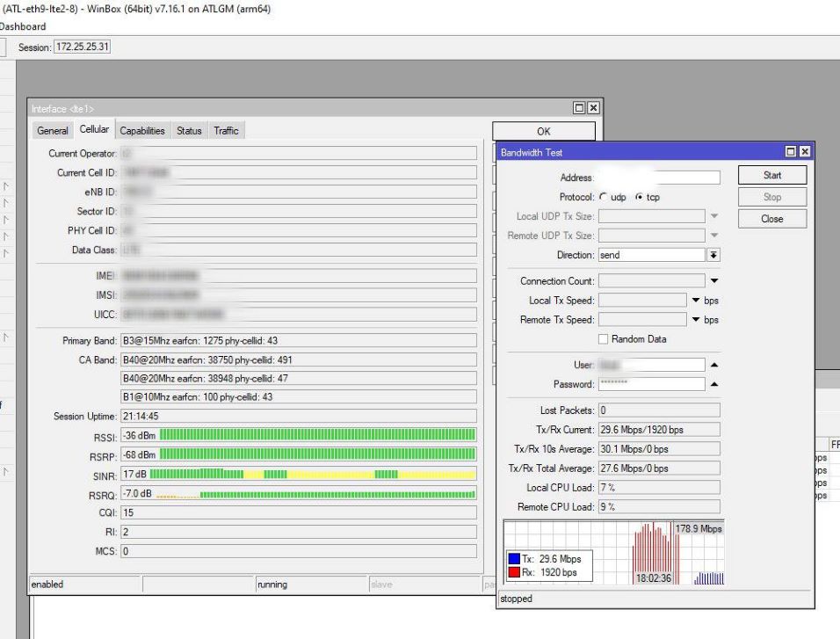The image size is (840, 639).
Task: Click the Session address field 172.25.25.31
Action: pyautogui.click(x=82, y=47)
